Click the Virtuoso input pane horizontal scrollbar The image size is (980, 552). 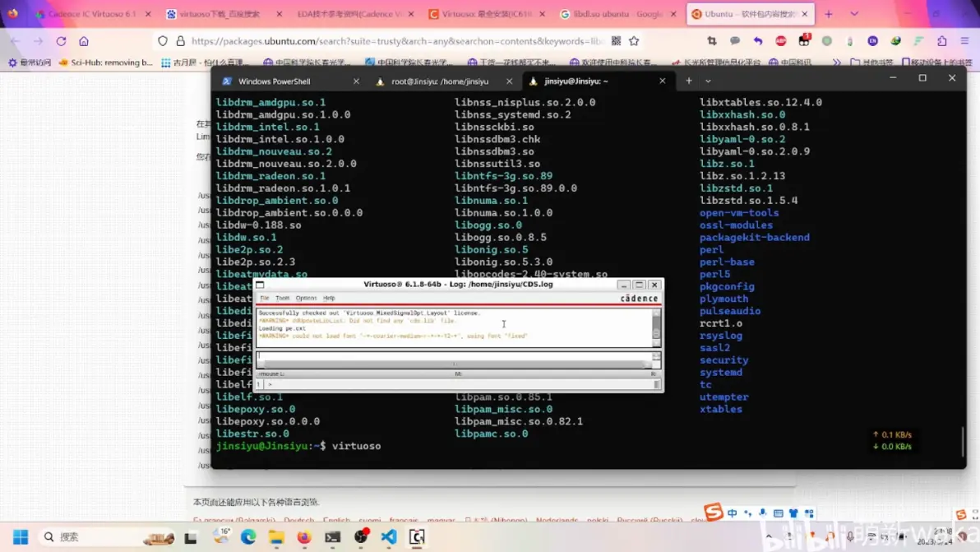tap(455, 364)
